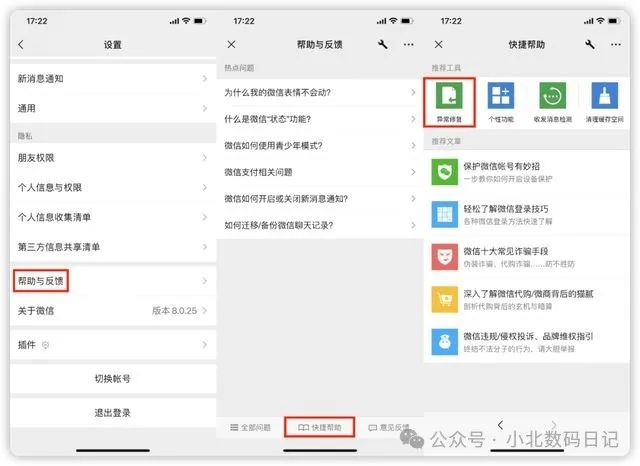
Task: Switch to the 快捷帮助 bottom tab
Action: [x=320, y=427]
